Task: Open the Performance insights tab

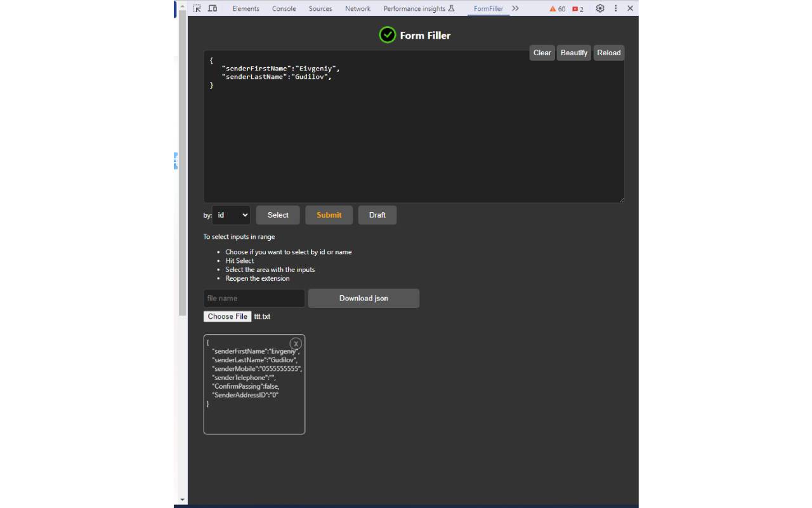Action: coord(419,8)
